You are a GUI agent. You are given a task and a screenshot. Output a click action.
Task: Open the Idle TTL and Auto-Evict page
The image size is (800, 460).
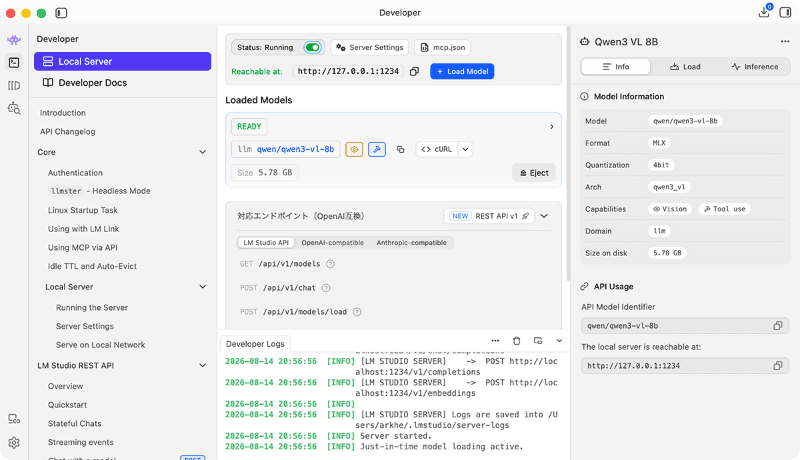[92, 266]
